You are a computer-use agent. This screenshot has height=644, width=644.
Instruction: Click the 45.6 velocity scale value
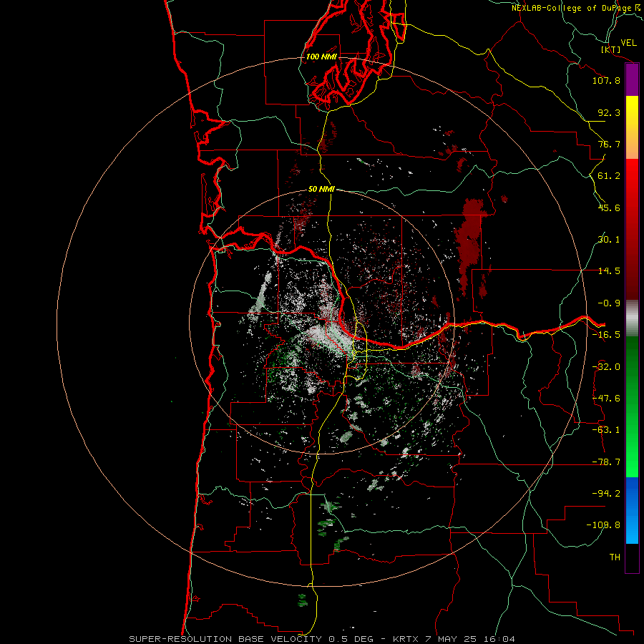[609, 208]
